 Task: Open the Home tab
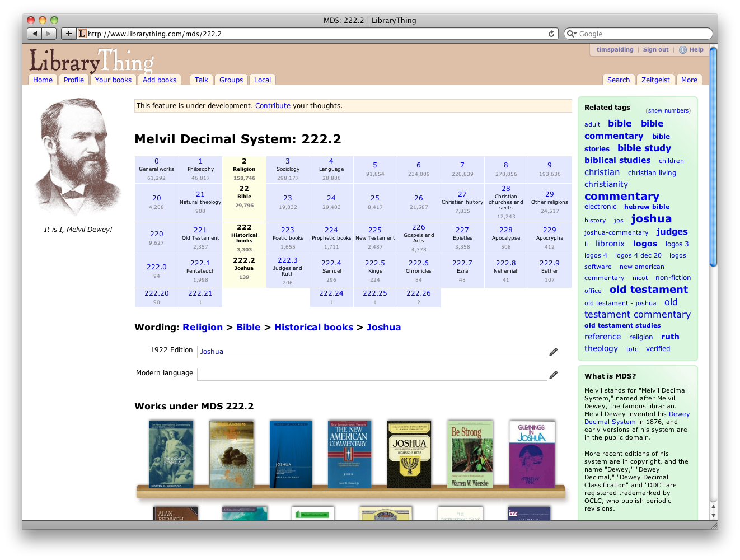[43, 80]
